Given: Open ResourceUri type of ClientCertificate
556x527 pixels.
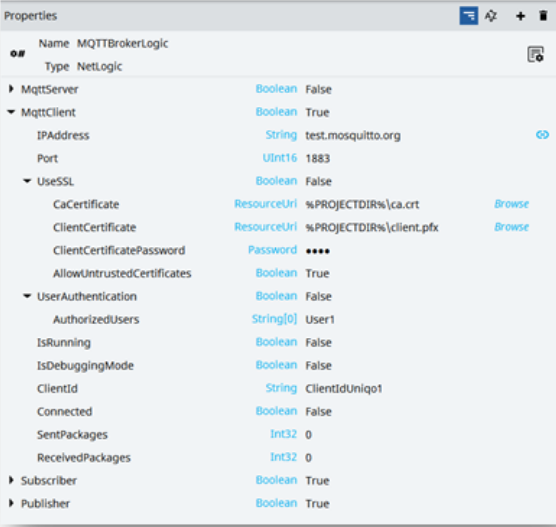Looking at the screenshot, I should (x=265, y=227).
